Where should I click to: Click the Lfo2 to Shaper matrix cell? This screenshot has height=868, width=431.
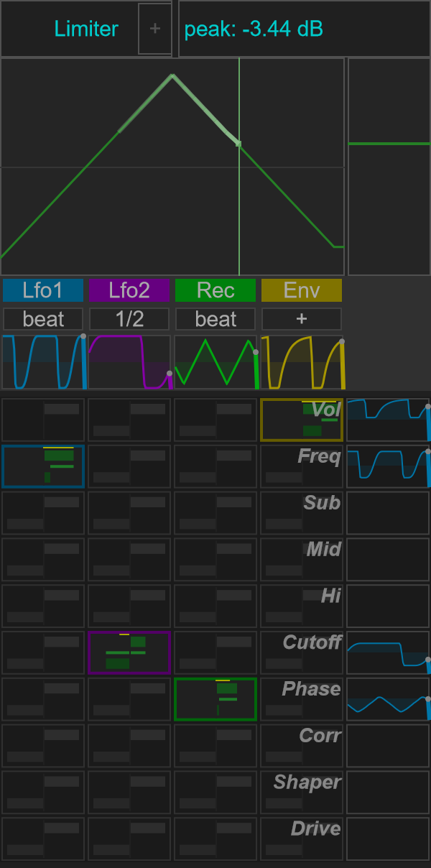(129, 793)
